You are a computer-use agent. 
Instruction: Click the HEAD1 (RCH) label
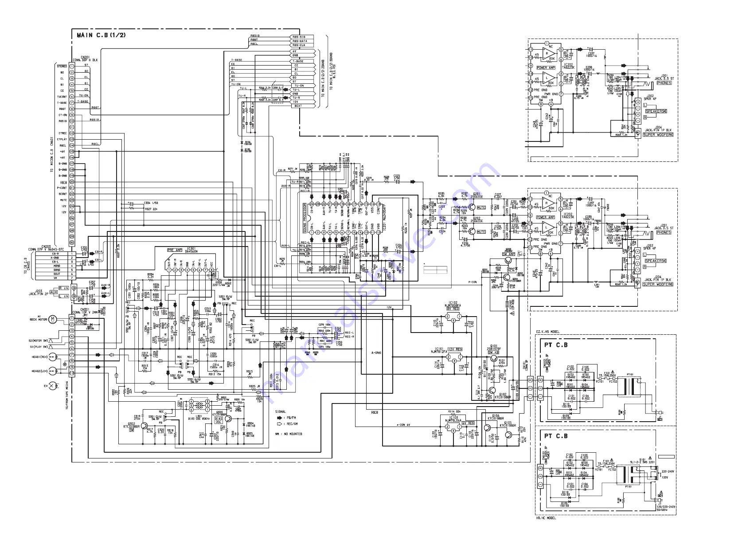(39, 357)
